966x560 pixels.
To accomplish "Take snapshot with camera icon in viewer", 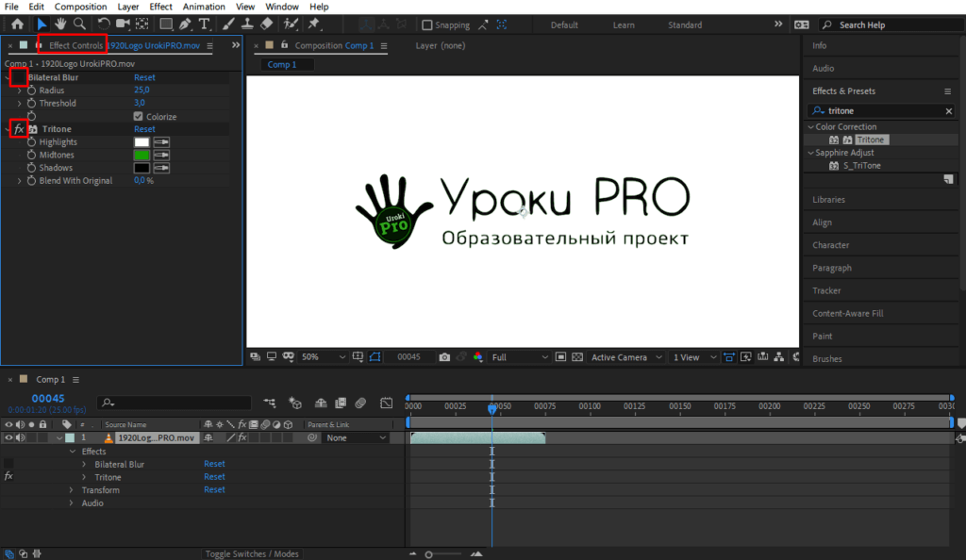I will (x=444, y=357).
